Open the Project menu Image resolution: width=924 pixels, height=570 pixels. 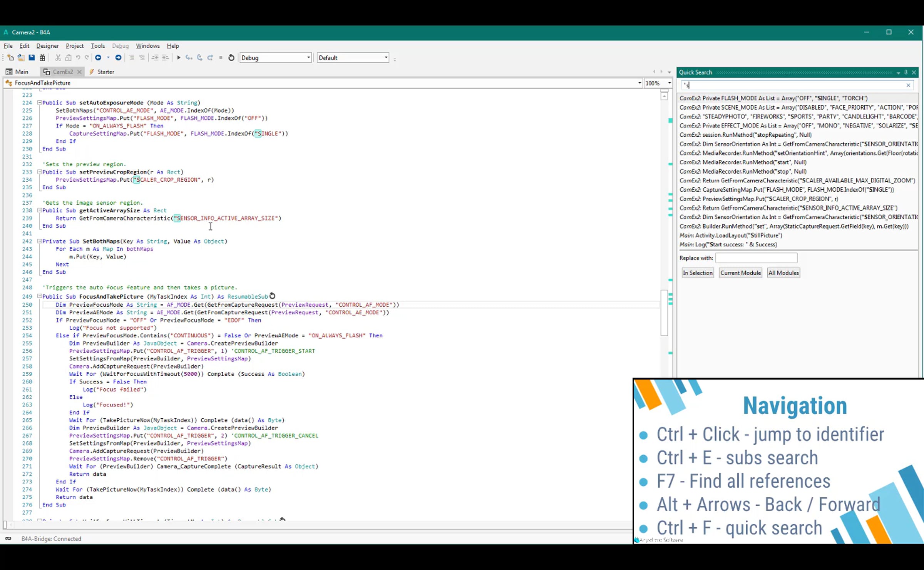pyautogui.click(x=74, y=46)
